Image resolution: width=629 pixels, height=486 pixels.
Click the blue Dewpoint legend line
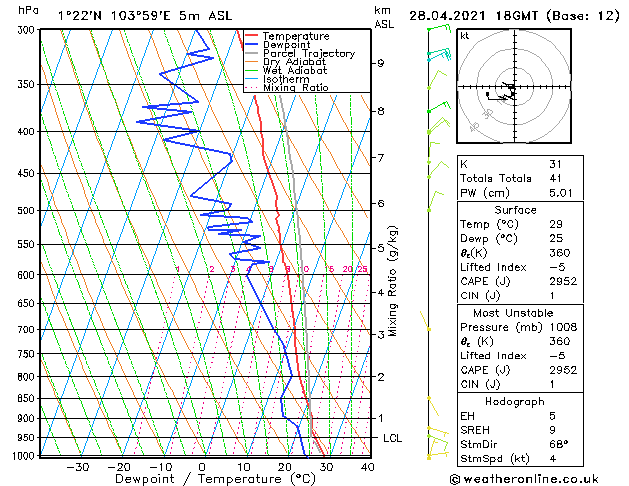pyautogui.click(x=251, y=44)
